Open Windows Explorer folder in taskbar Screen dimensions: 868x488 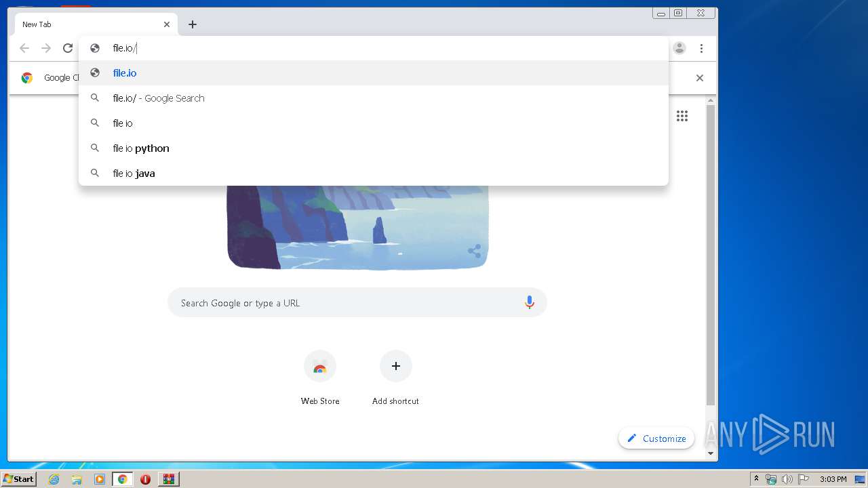point(77,479)
